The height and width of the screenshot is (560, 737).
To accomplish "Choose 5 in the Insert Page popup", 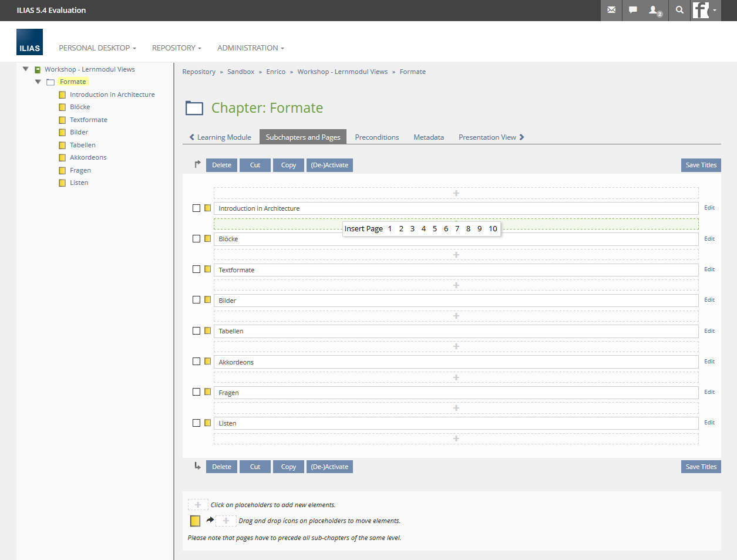I will 435,229.
